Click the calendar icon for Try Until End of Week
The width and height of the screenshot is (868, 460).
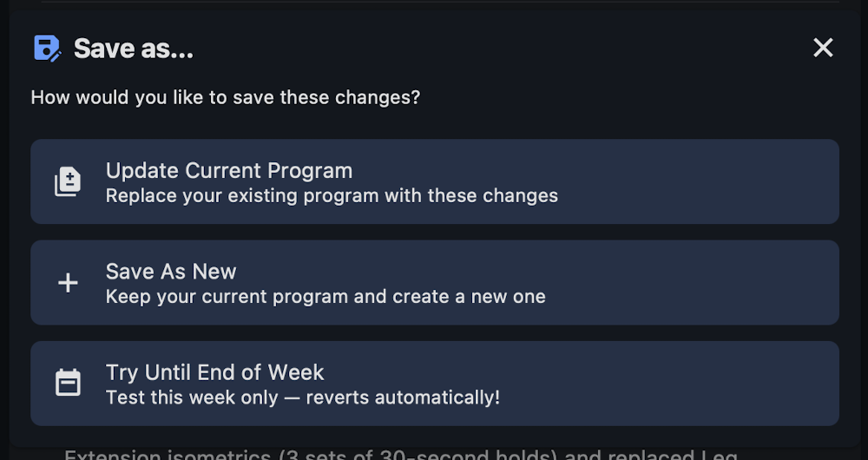coord(68,383)
